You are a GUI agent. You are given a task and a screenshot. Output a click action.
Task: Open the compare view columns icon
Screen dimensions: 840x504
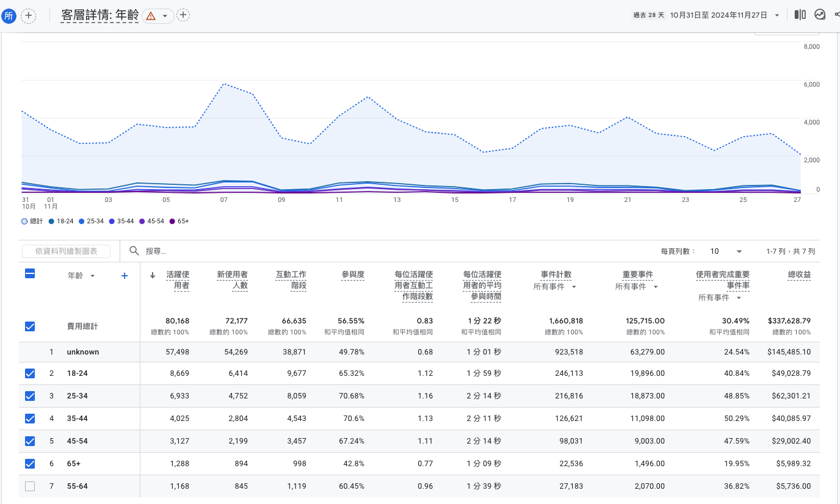click(800, 15)
